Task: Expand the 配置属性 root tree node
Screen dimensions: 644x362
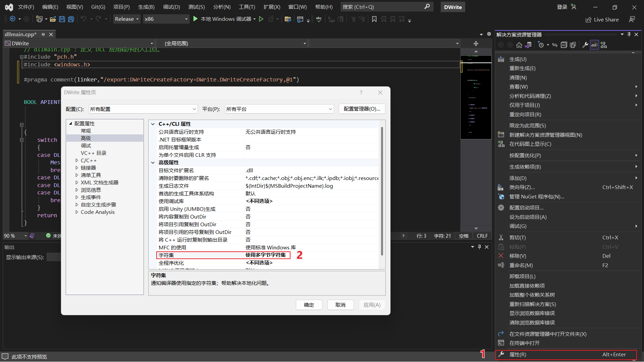Action: (71, 123)
